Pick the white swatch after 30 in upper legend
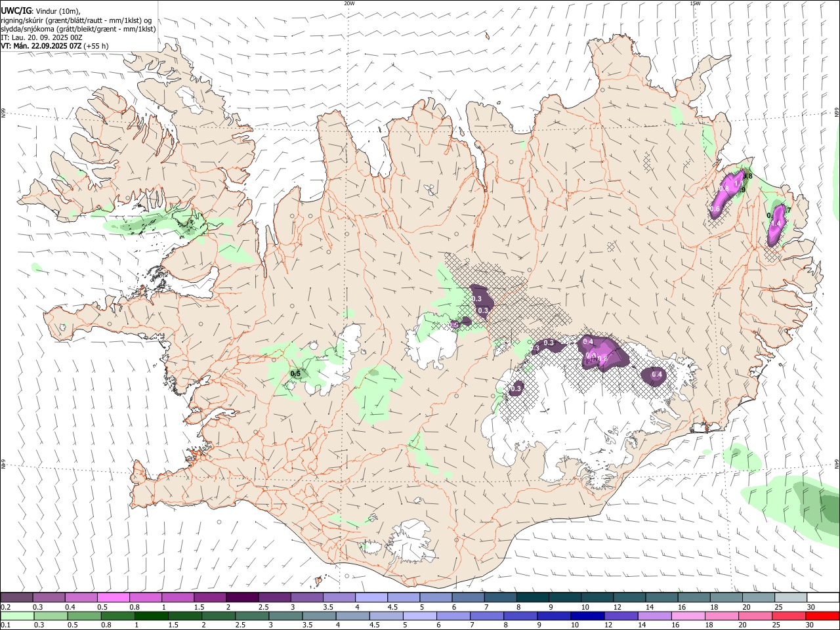This screenshot has height=630, width=840. pos(824,597)
